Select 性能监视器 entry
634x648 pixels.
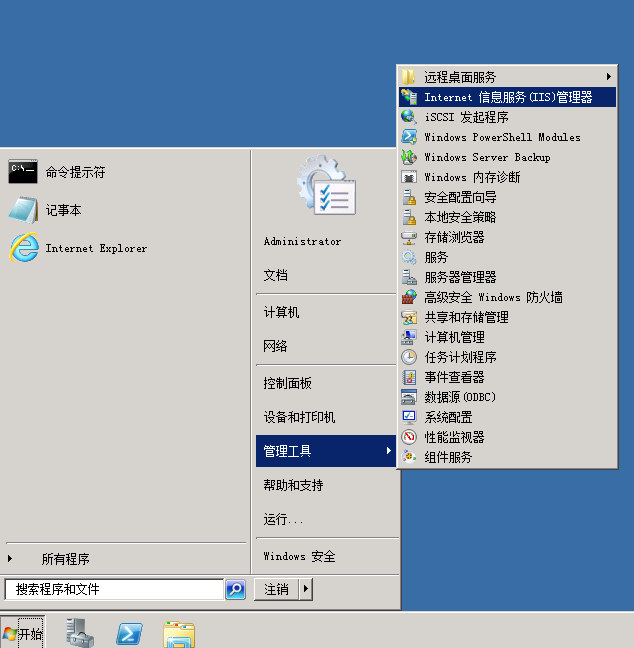508,437
